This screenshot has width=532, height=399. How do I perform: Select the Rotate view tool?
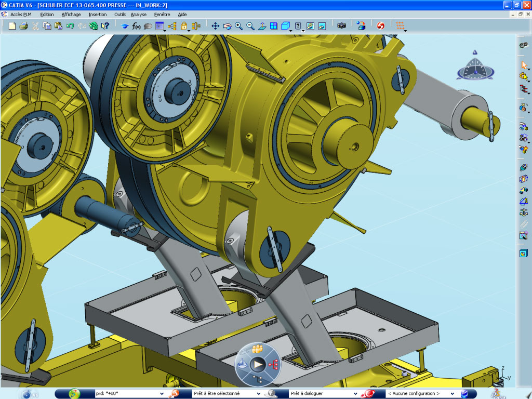point(227,26)
